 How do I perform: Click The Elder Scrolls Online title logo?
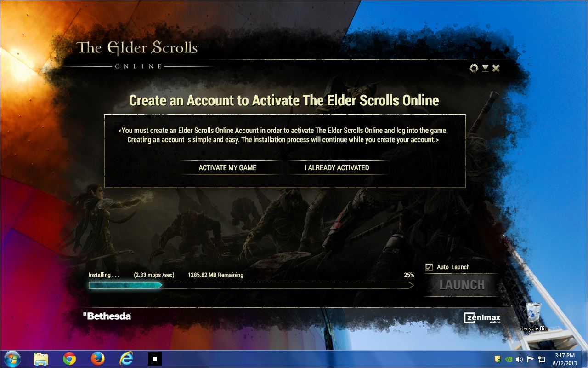click(137, 54)
